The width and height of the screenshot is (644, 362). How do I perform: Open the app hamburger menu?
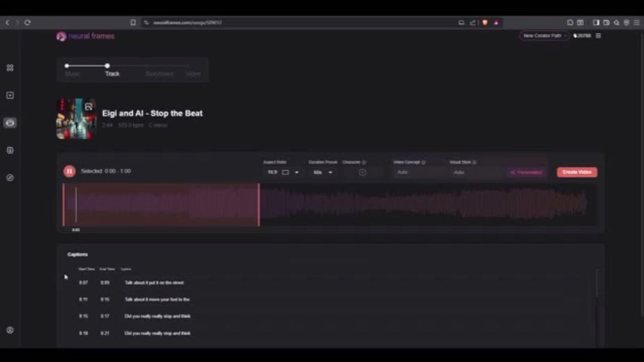[599, 36]
